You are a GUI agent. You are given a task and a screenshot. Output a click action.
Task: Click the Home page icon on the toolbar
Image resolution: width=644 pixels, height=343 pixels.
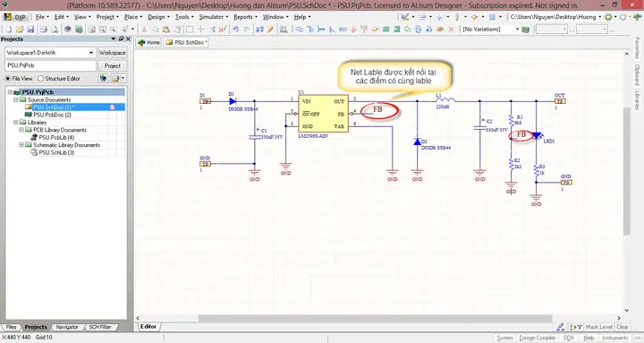click(x=637, y=17)
